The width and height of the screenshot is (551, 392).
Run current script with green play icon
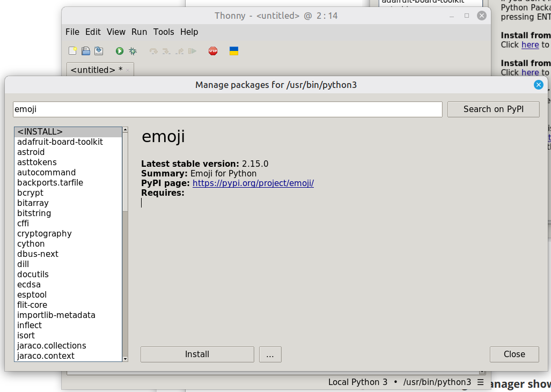(120, 51)
